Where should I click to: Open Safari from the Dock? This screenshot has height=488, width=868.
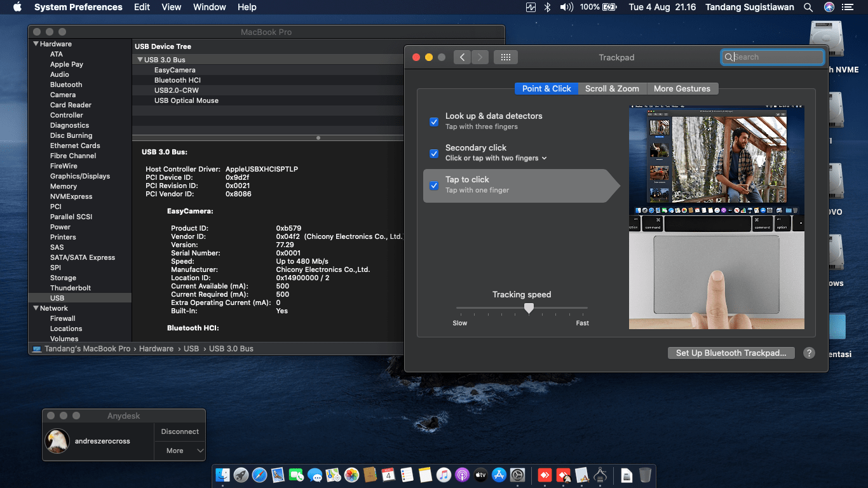point(260,475)
